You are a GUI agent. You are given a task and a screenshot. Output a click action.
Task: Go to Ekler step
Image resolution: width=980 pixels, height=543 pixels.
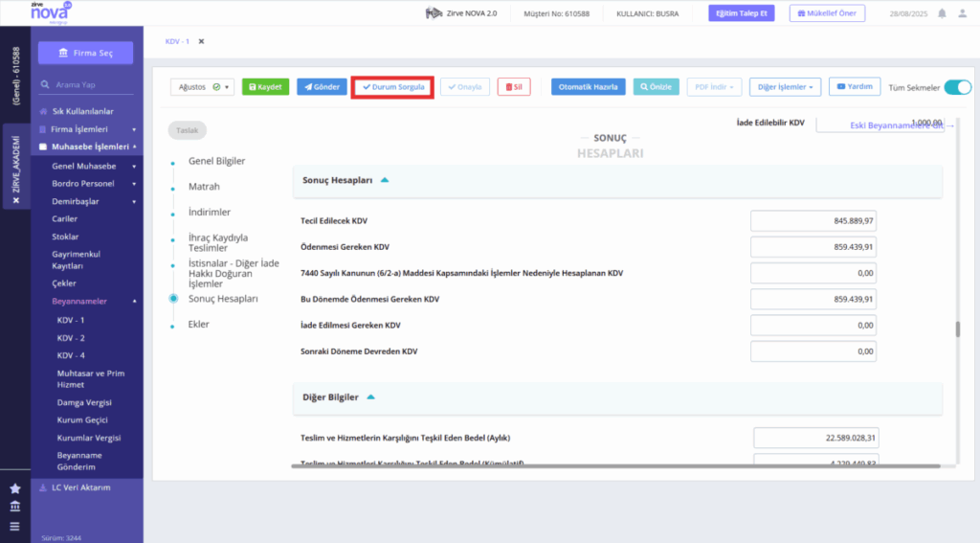click(199, 324)
